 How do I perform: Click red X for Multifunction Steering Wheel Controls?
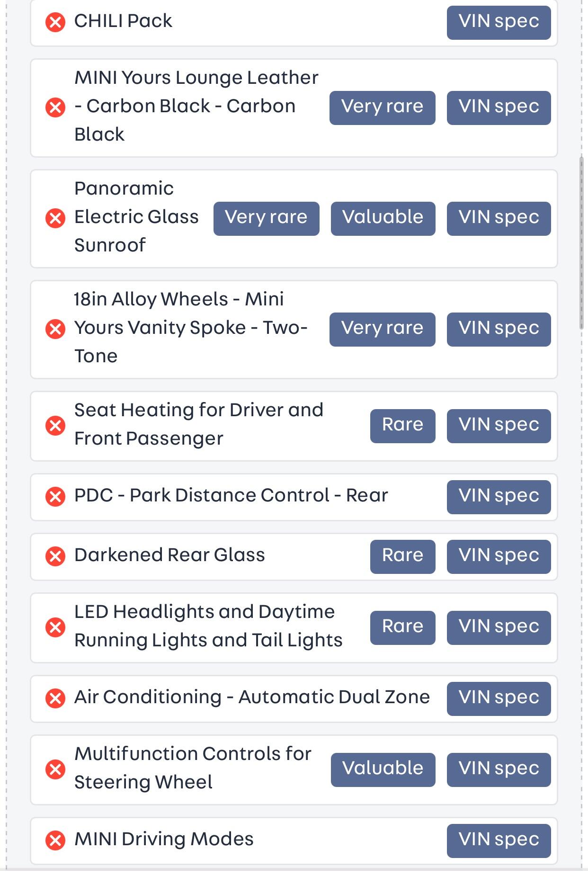coord(55,769)
